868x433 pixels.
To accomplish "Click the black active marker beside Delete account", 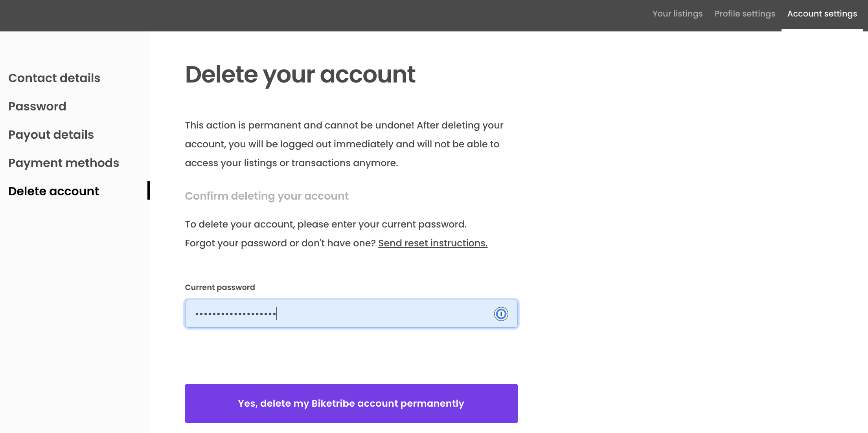I will 149,190.
